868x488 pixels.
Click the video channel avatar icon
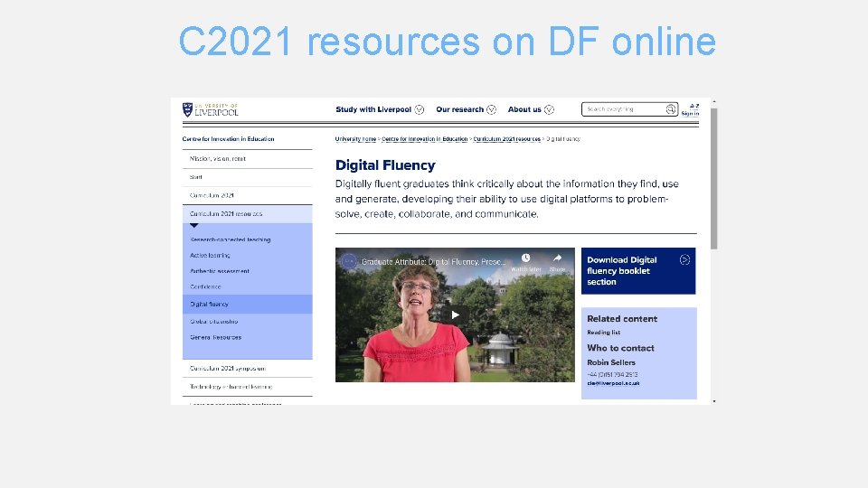point(349,261)
